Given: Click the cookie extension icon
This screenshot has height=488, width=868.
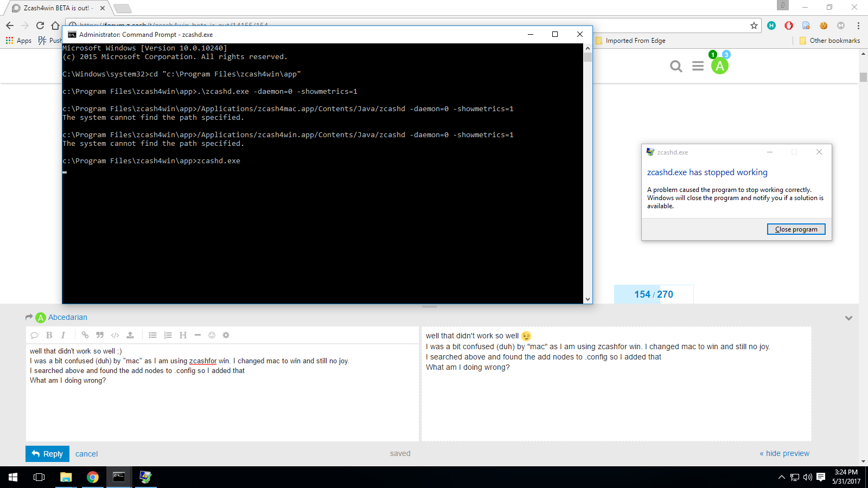Looking at the screenshot, I should (x=824, y=25).
